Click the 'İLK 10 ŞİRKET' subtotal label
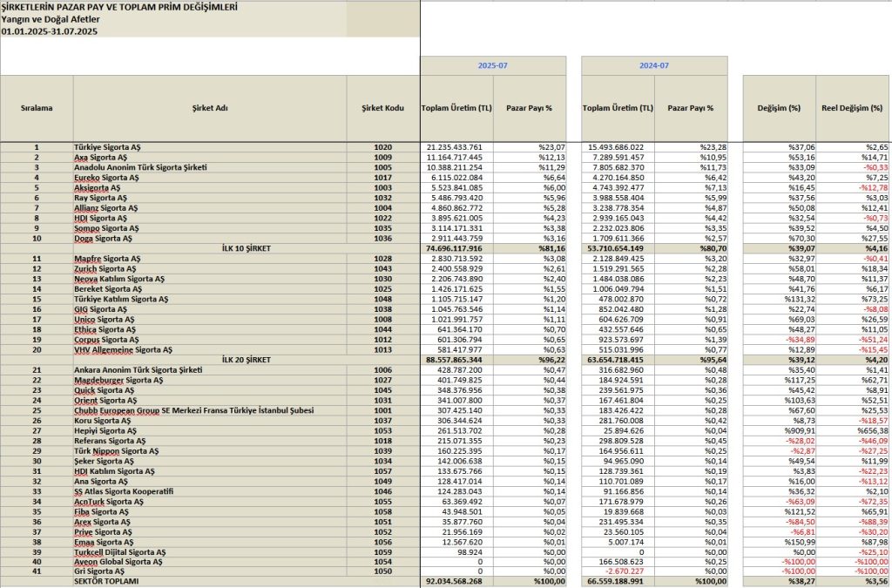 [247, 248]
